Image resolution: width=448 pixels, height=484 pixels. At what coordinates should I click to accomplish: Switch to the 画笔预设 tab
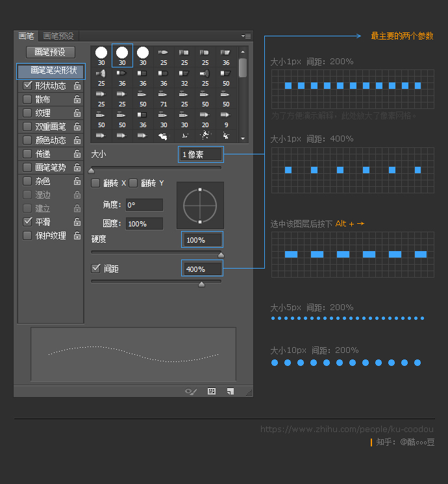tap(58, 36)
